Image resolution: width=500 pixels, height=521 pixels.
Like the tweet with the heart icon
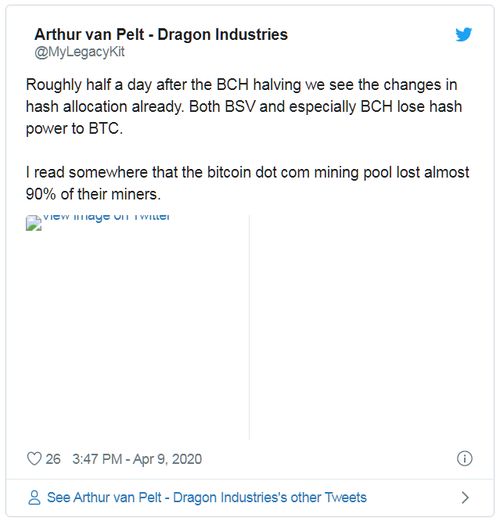(x=34, y=459)
